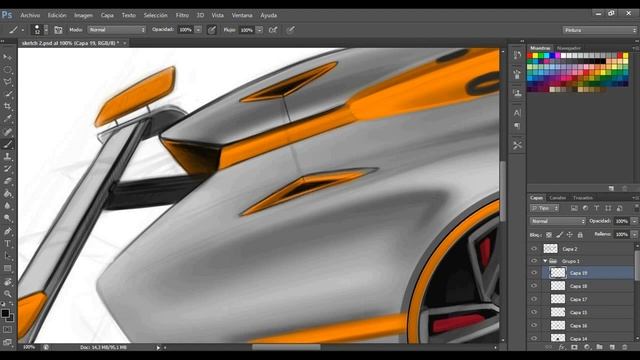Open the Filtro menu
640x360 pixels.
click(x=182, y=15)
